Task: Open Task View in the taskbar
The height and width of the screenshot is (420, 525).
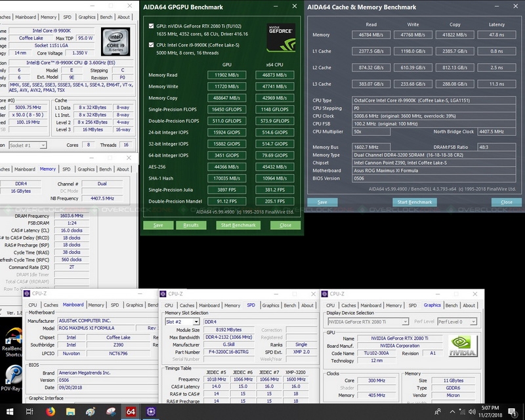Action: pyautogui.click(x=30, y=411)
